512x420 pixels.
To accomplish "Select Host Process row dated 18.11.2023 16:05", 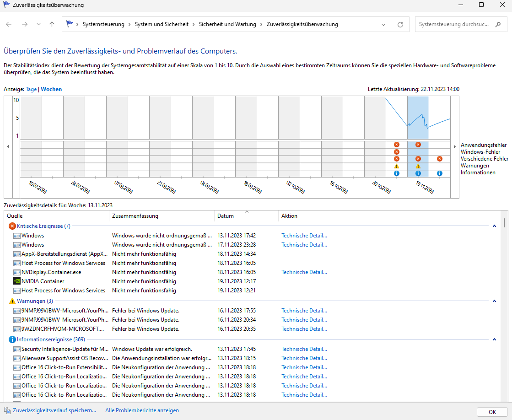I will pos(252,263).
